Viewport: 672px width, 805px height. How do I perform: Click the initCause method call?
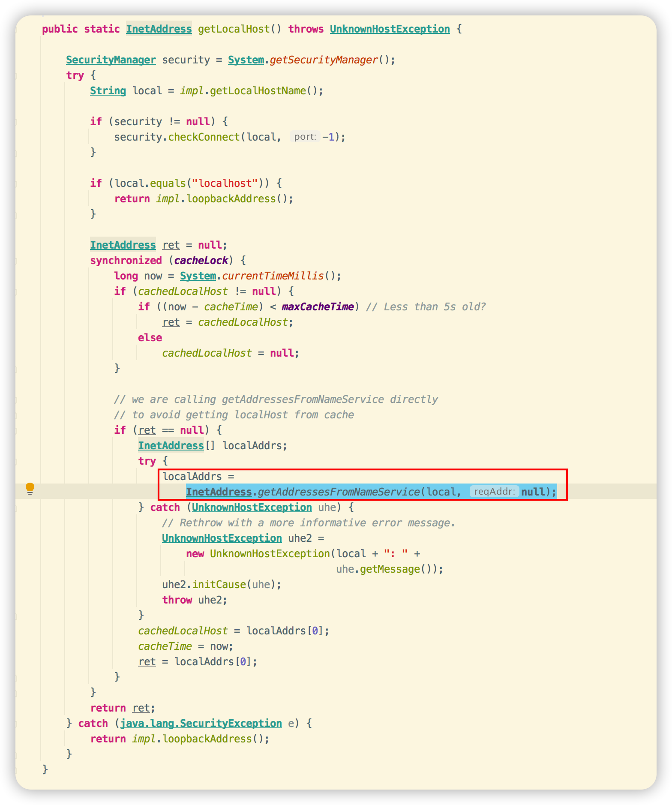click(219, 585)
